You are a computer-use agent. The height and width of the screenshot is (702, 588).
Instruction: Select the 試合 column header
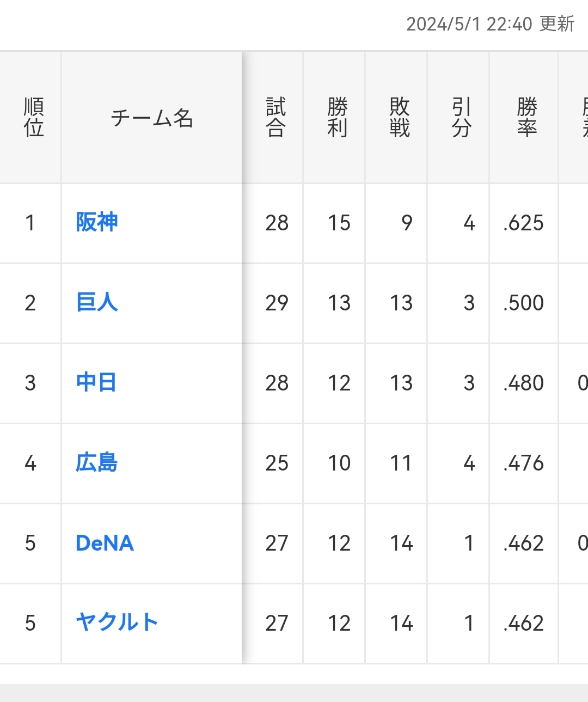pos(275,118)
